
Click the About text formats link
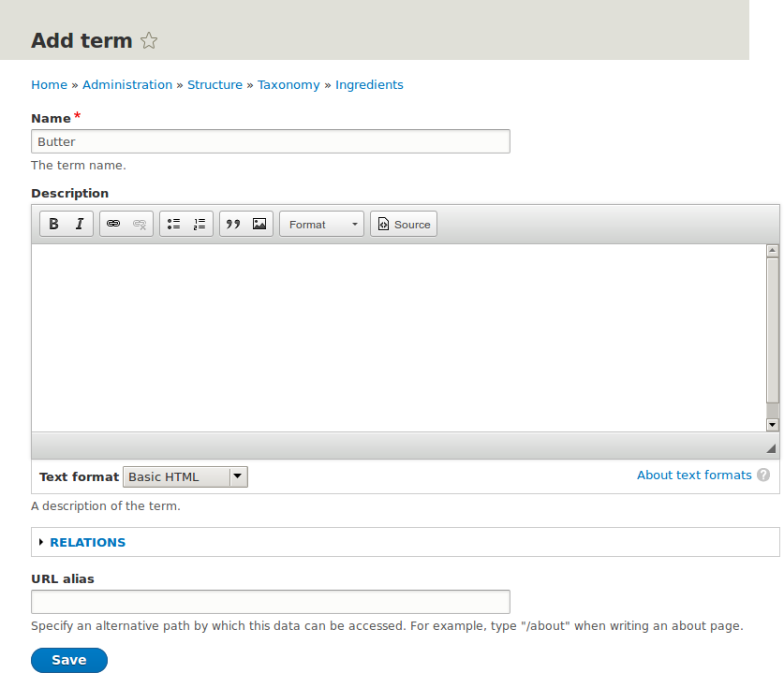694,475
